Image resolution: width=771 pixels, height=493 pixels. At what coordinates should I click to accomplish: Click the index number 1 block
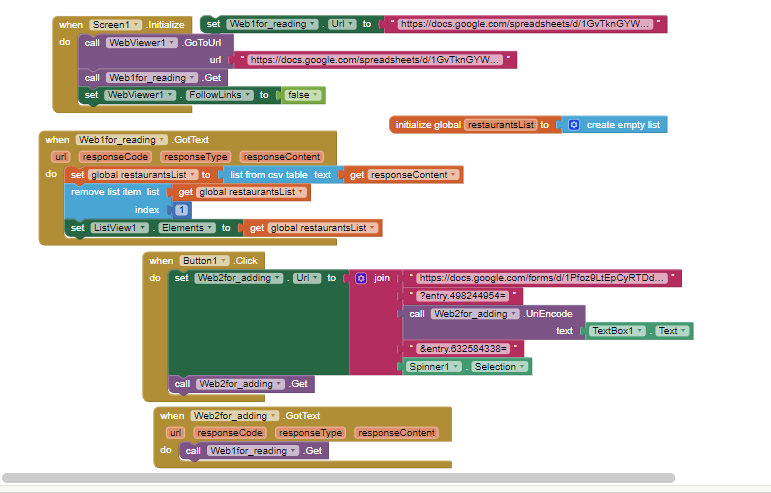[181, 210]
